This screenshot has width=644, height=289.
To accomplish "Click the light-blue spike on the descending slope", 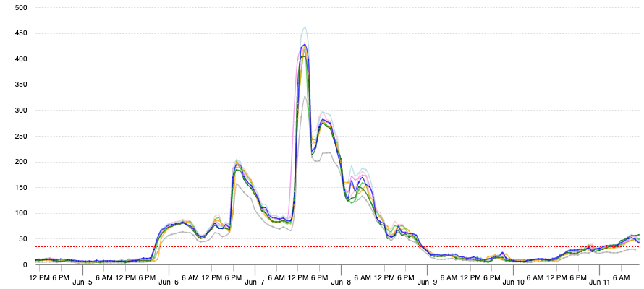I will (x=352, y=166).
